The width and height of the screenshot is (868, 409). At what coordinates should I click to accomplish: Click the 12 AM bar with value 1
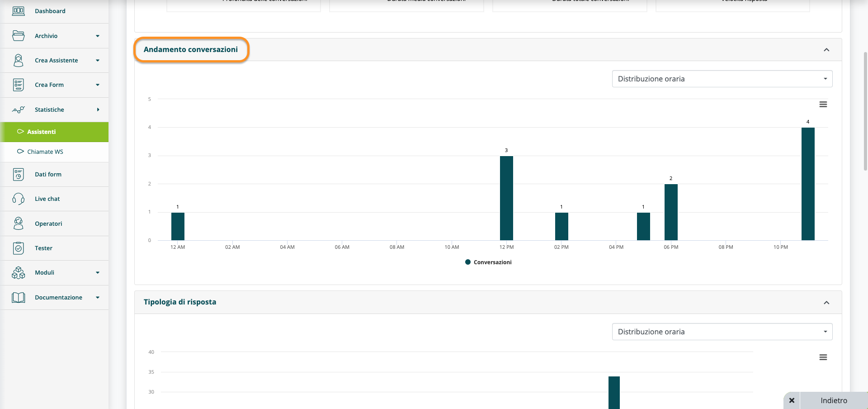[178, 226]
